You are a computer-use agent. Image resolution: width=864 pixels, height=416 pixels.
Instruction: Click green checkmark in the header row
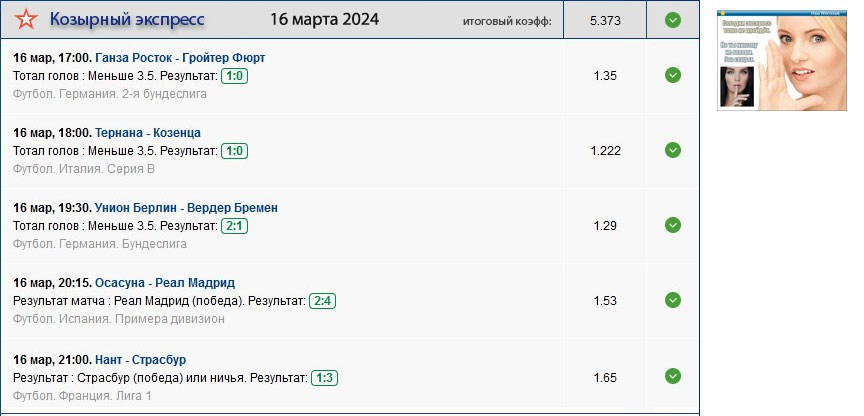tap(673, 20)
